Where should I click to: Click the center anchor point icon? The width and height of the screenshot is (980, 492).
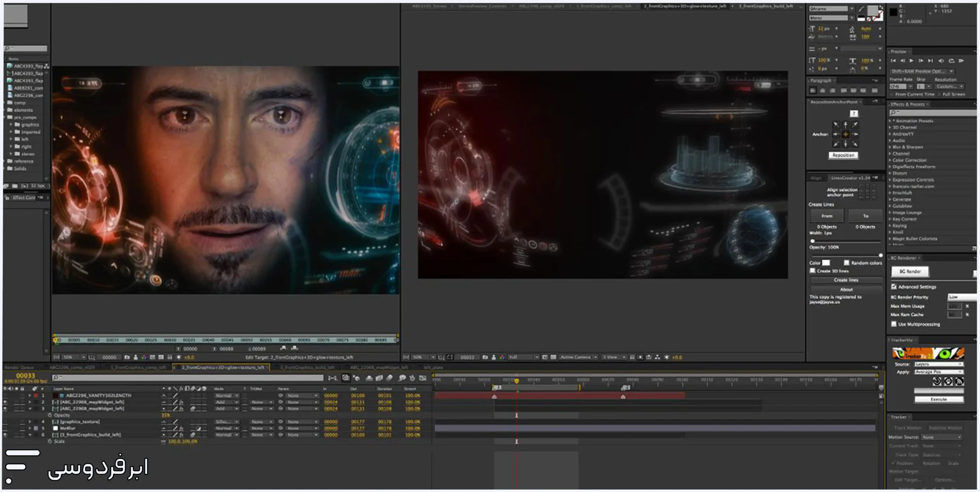tap(845, 134)
